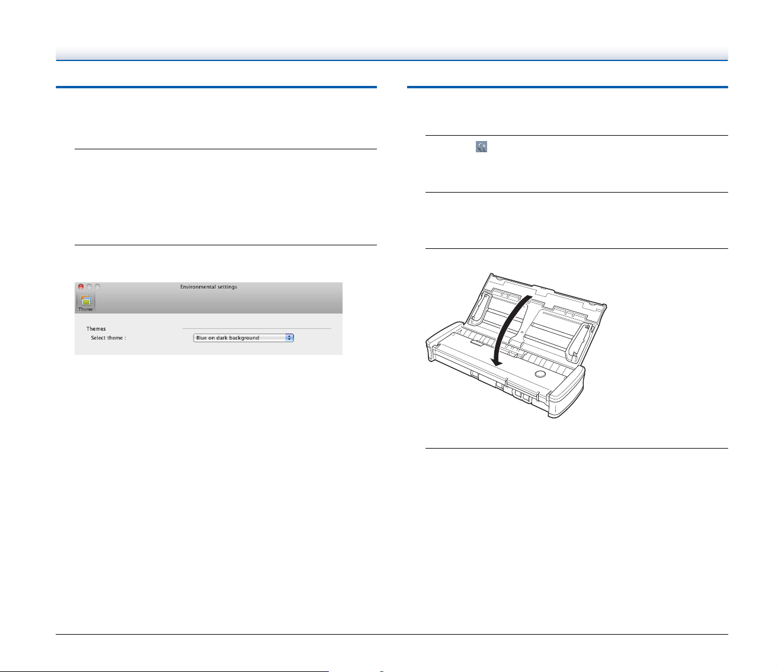Zoom the Environmental settings window
Image resolution: width=784 pixels, height=672 pixels.
pos(98,287)
